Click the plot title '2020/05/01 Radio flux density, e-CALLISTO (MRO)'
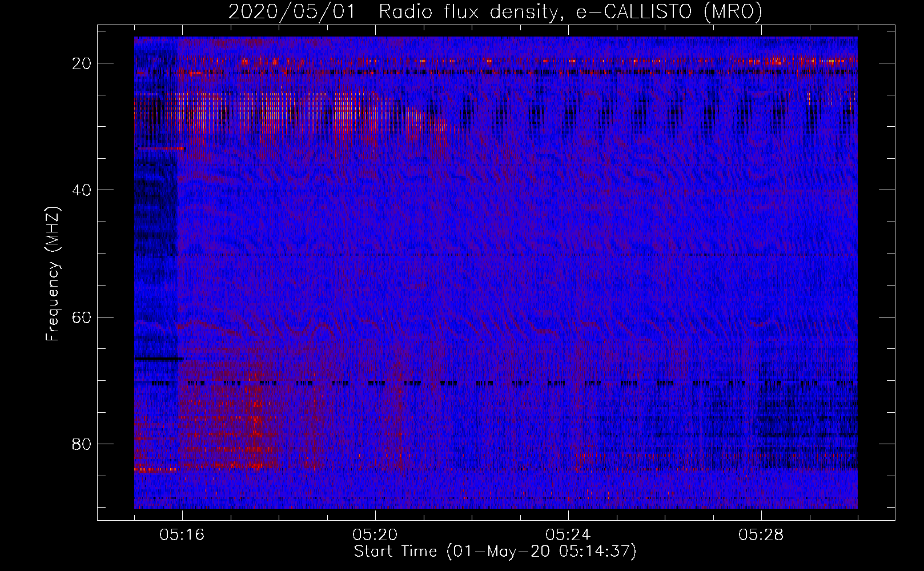This screenshot has width=924, height=571. point(495,11)
